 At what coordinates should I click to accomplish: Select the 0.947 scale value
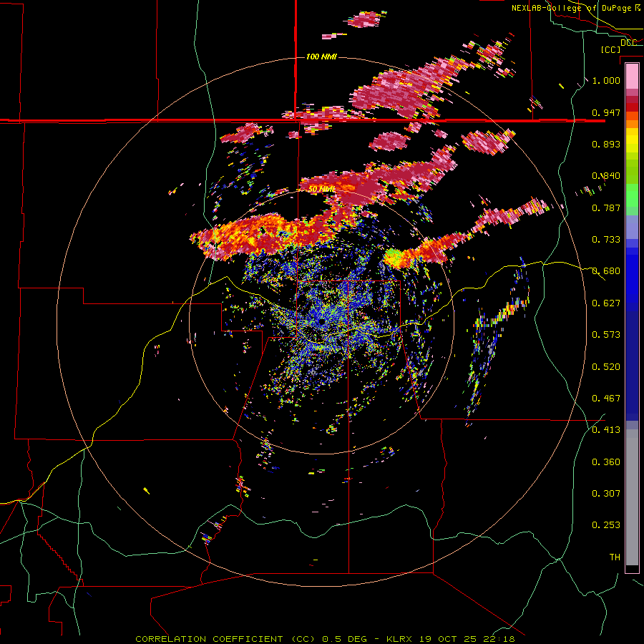[x=606, y=112]
